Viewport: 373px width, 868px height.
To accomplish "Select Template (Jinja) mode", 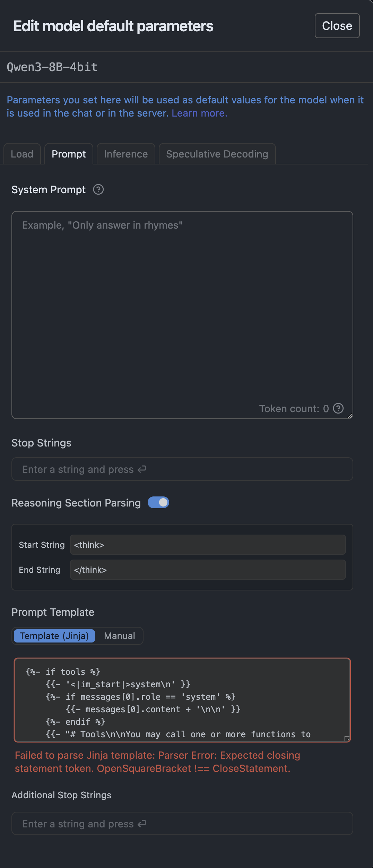I will (x=54, y=636).
